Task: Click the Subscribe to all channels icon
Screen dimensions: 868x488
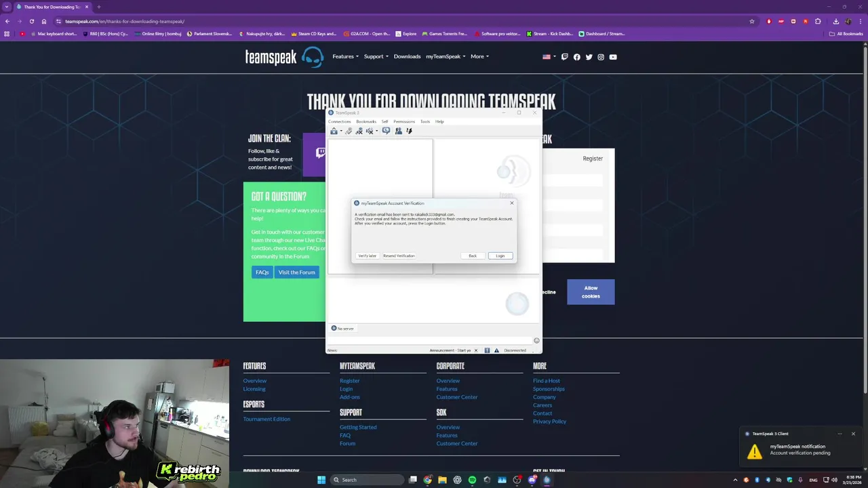Action: click(x=359, y=131)
